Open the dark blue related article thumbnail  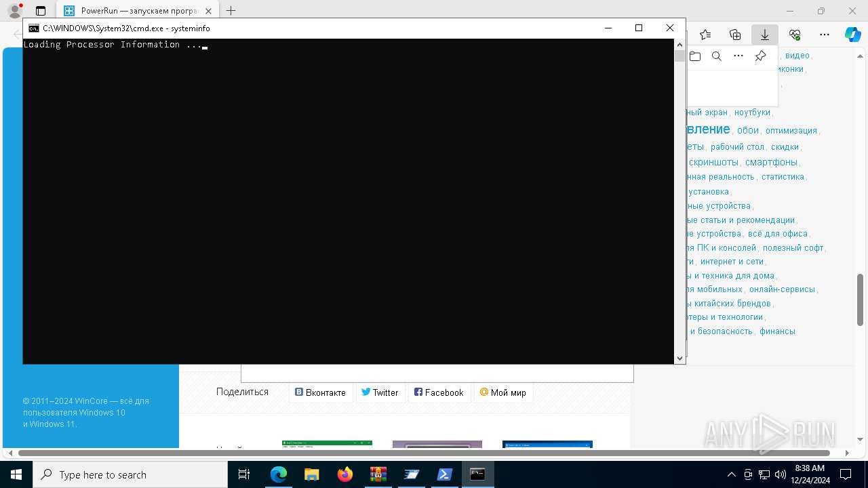pyautogui.click(x=547, y=444)
